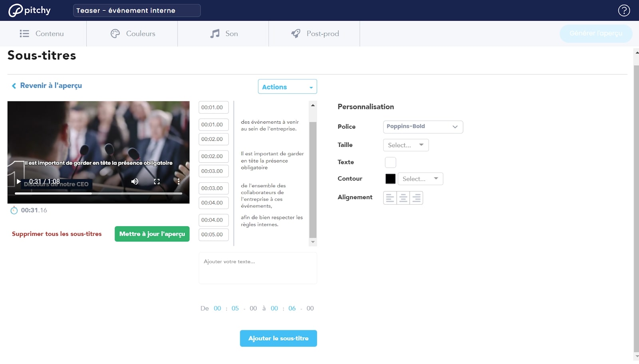Click the Pitchy logo

tap(30, 10)
